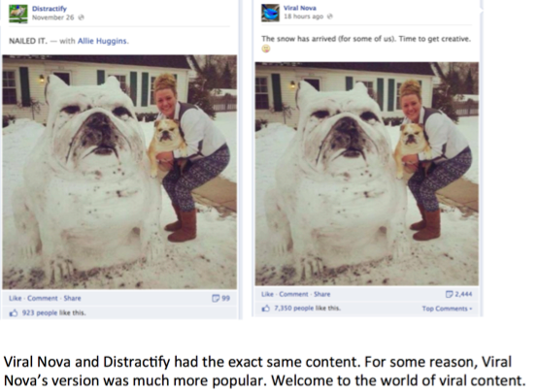Click the thumbs-up icon beside 923 people
539x392 pixels.
click(14, 312)
